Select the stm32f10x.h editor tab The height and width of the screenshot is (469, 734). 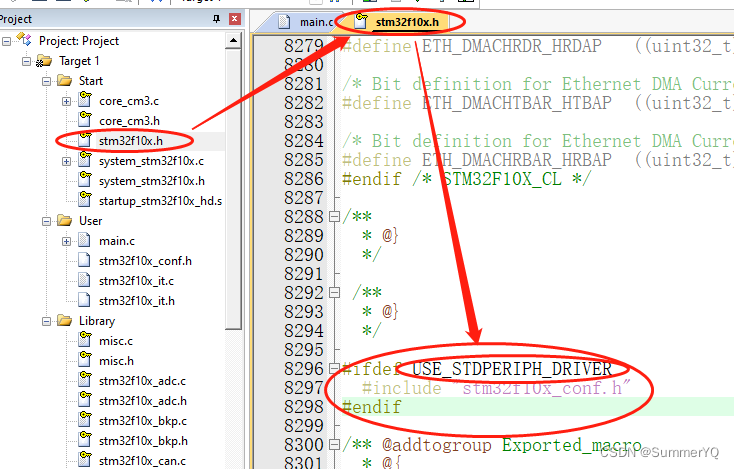click(402, 22)
